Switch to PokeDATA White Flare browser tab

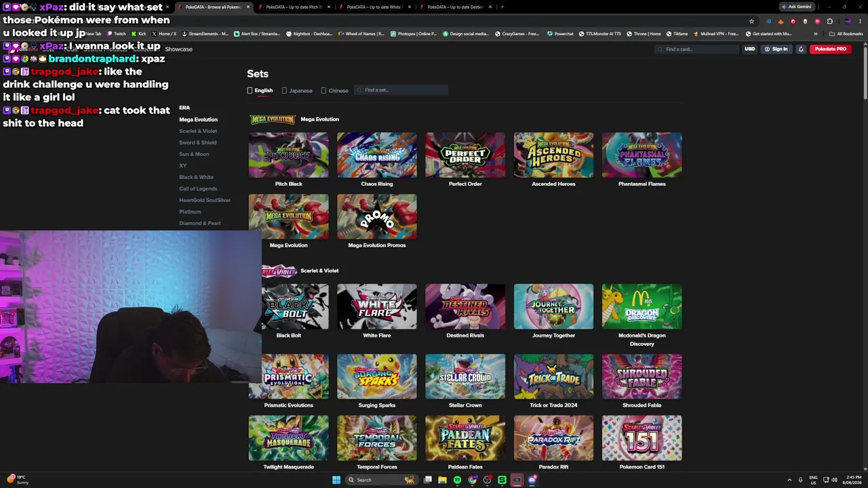point(374,7)
